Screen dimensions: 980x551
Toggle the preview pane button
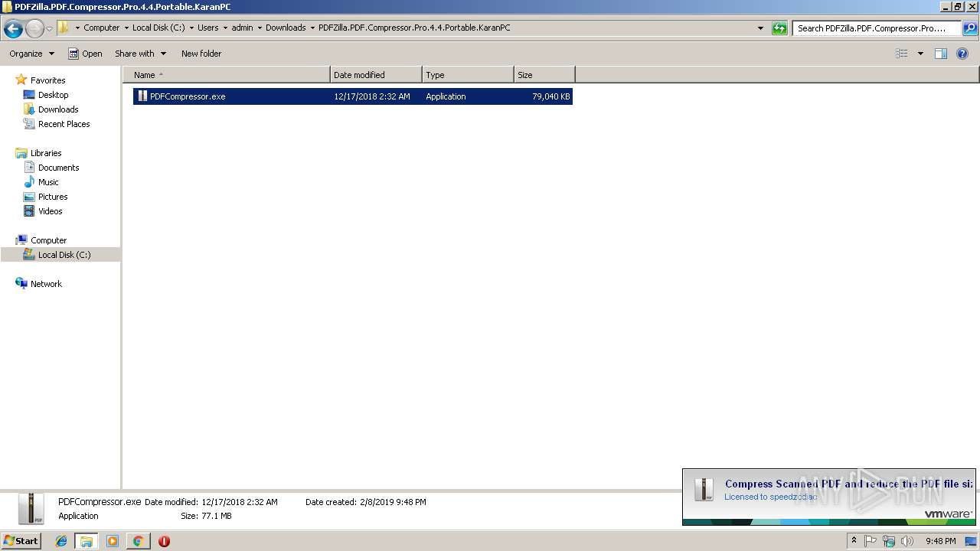[941, 54]
